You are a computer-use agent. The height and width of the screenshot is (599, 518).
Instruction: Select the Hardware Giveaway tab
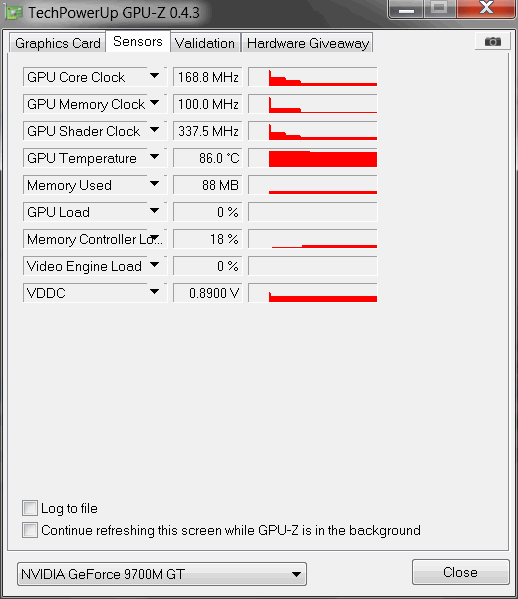click(x=308, y=43)
